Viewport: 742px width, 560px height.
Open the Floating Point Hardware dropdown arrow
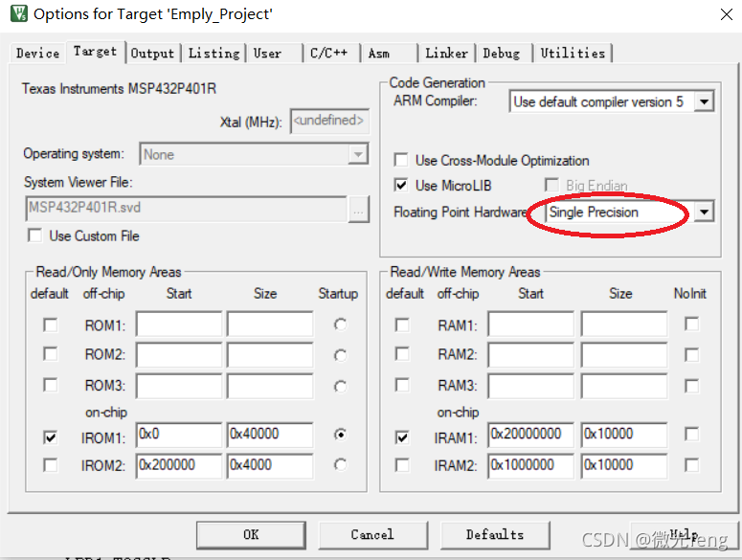[704, 213]
